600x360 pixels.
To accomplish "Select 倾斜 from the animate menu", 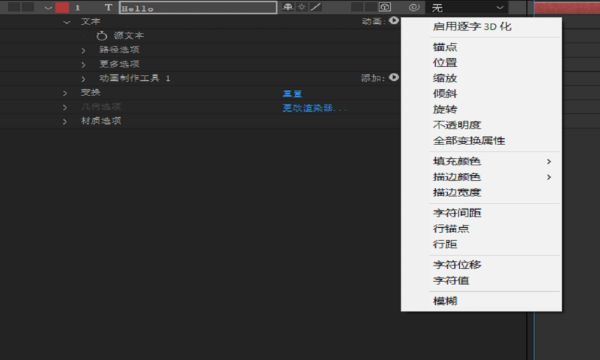I will (x=481, y=93).
